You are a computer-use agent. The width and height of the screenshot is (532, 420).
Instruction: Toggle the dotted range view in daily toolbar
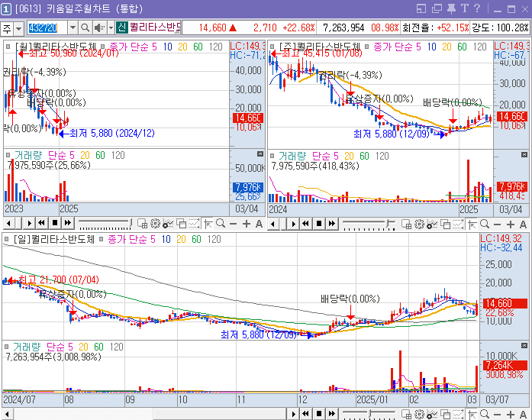pyautogui.click(x=458, y=414)
